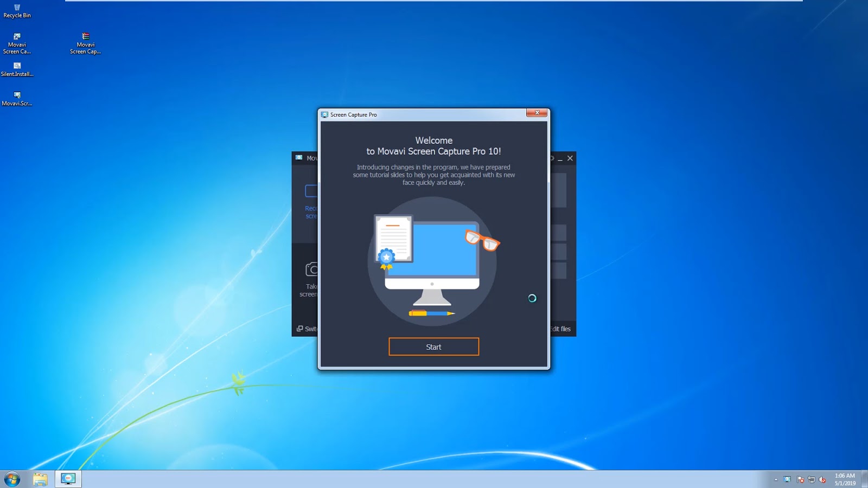
Task: Close the background Movavi window
Action: (x=570, y=158)
